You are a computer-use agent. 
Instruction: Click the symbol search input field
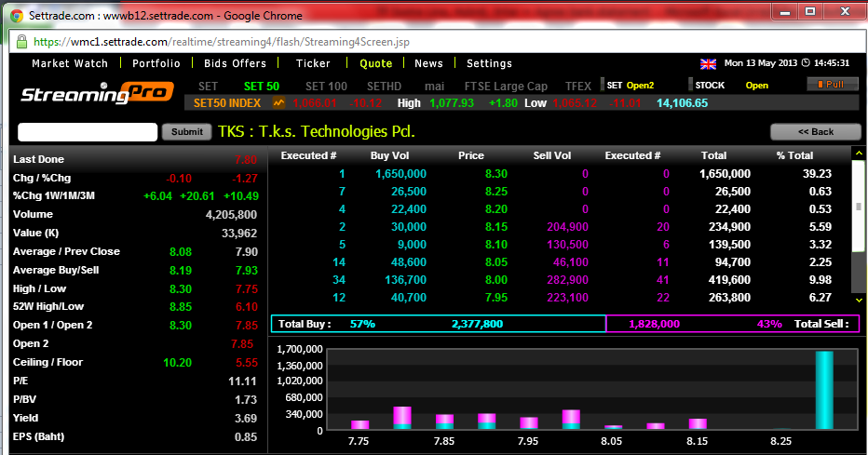click(88, 132)
